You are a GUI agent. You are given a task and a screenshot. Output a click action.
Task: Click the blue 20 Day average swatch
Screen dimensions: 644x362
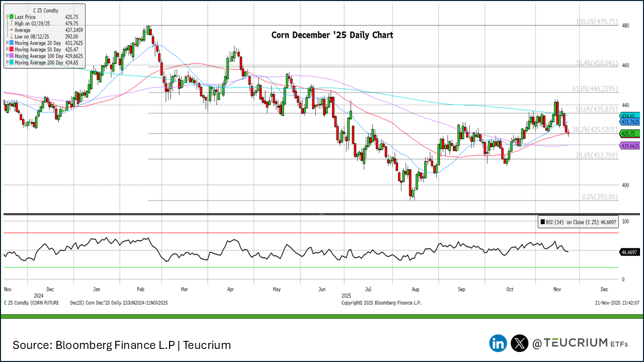point(12,43)
